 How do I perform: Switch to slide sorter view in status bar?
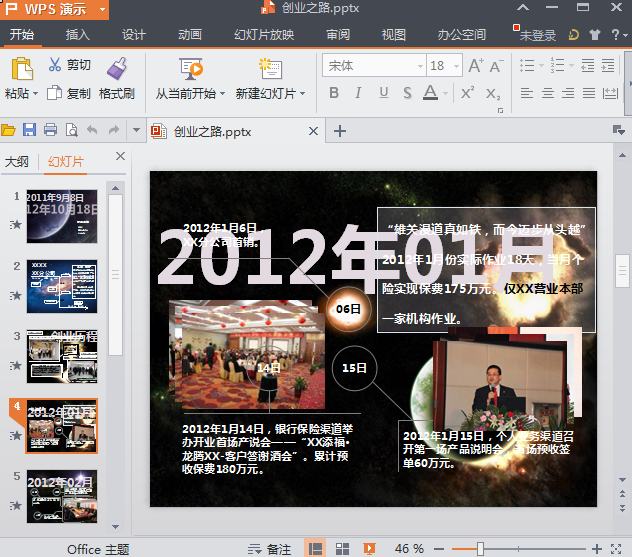(x=342, y=549)
